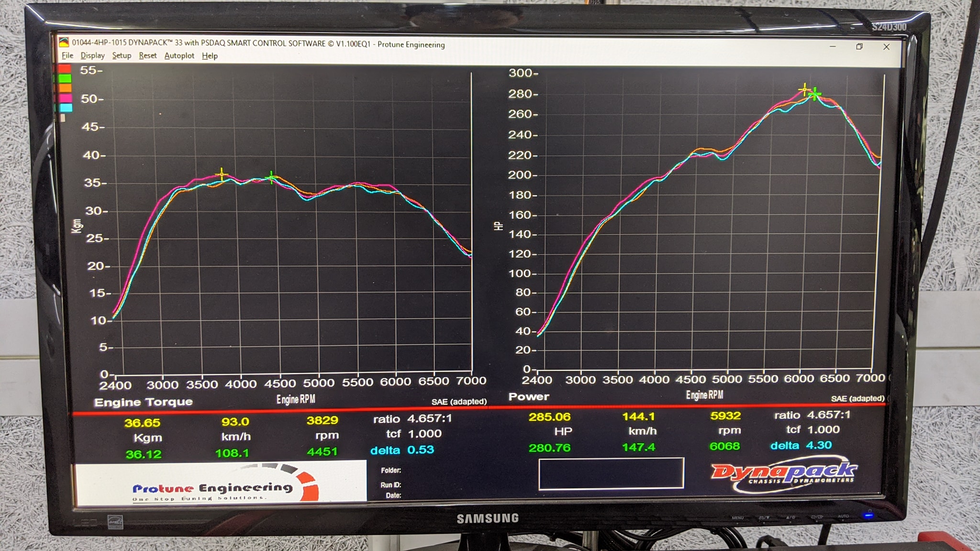Click the torque panel ratio 4.657:1

[x=429, y=419]
